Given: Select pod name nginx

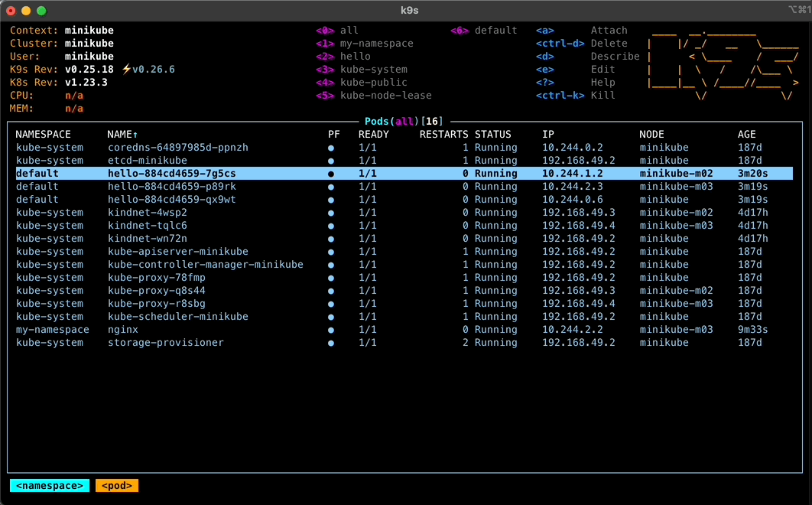Looking at the screenshot, I should (123, 330).
